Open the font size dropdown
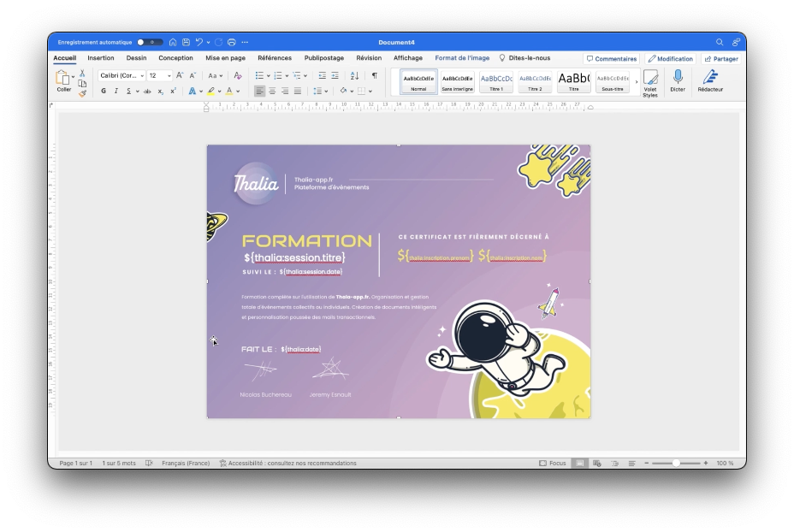Viewport: 794px width, 532px height. pos(159,75)
